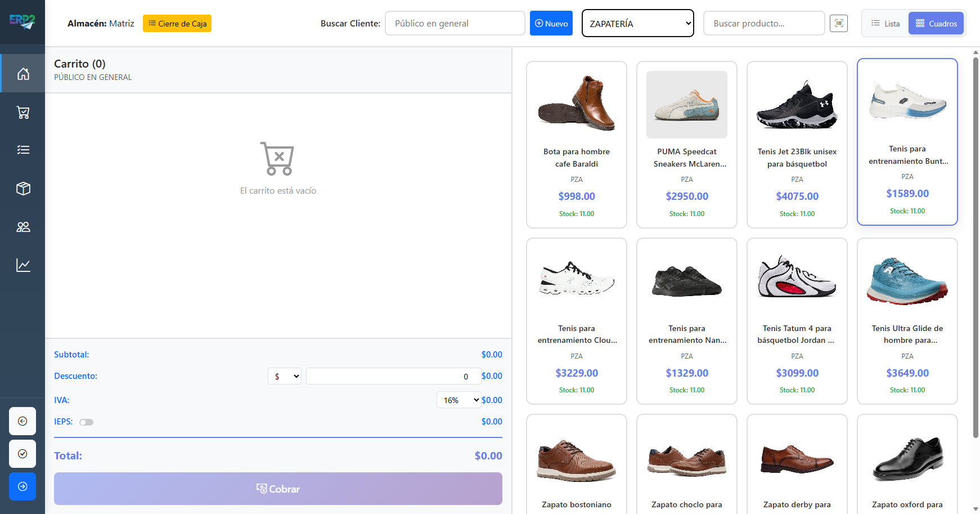
Task: Open the IVA 16% dropdown
Action: [458, 400]
